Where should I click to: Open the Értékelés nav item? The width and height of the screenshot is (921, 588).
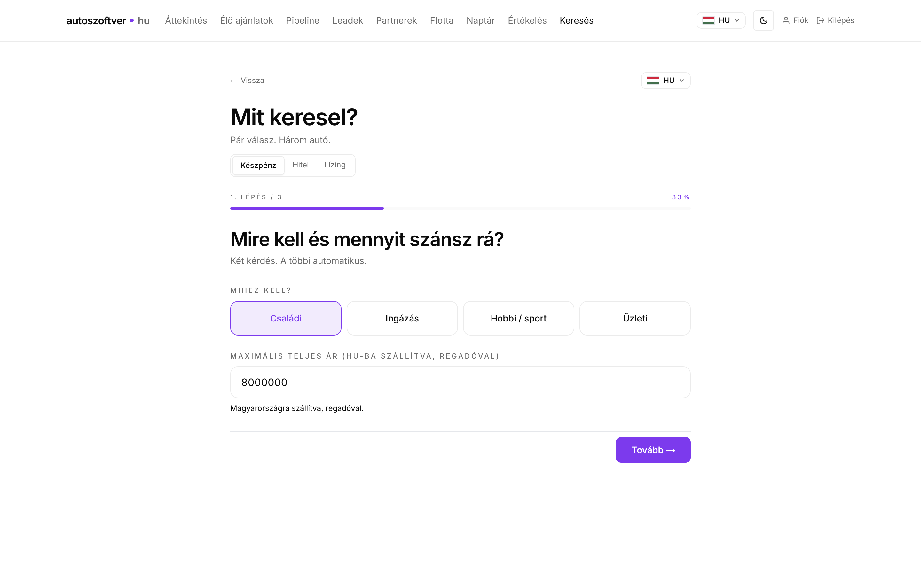[x=527, y=21]
